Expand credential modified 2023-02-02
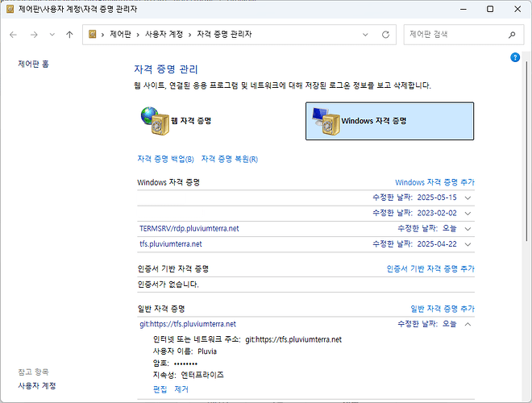 coord(468,214)
